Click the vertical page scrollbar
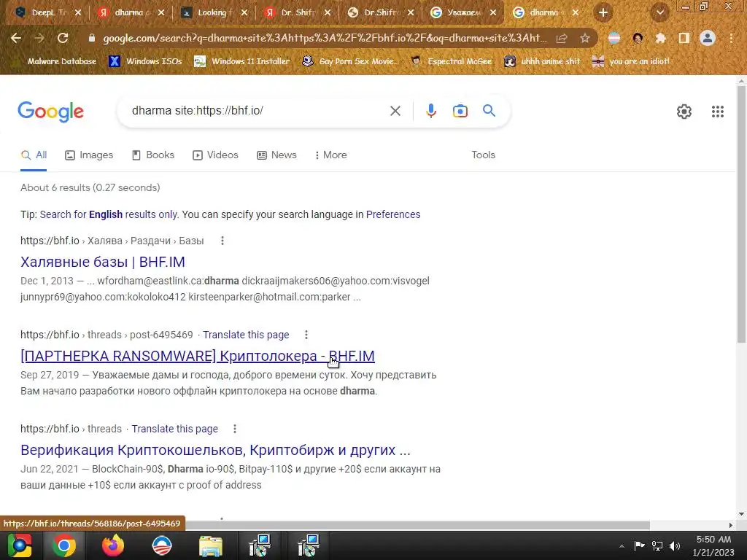 pos(741,214)
